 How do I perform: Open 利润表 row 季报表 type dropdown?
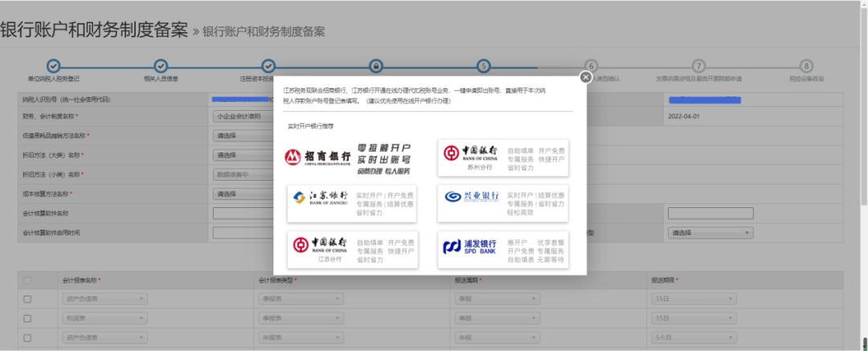tap(301, 318)
